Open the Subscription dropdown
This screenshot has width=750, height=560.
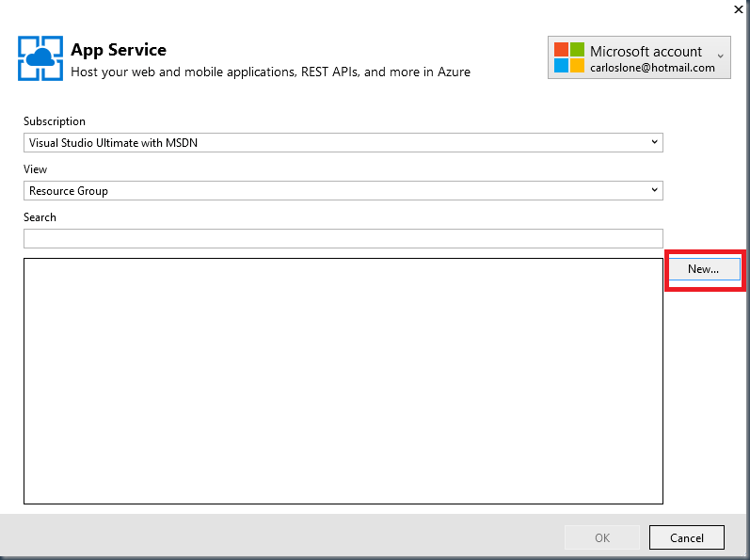coord(343,142)
